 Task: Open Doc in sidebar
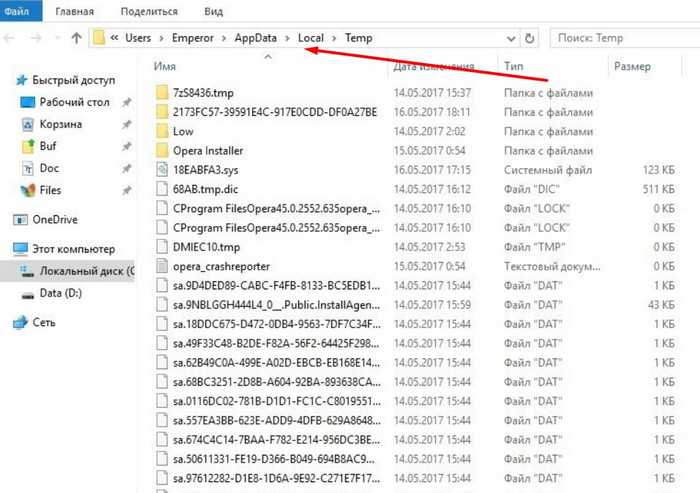tap(49, 168)
